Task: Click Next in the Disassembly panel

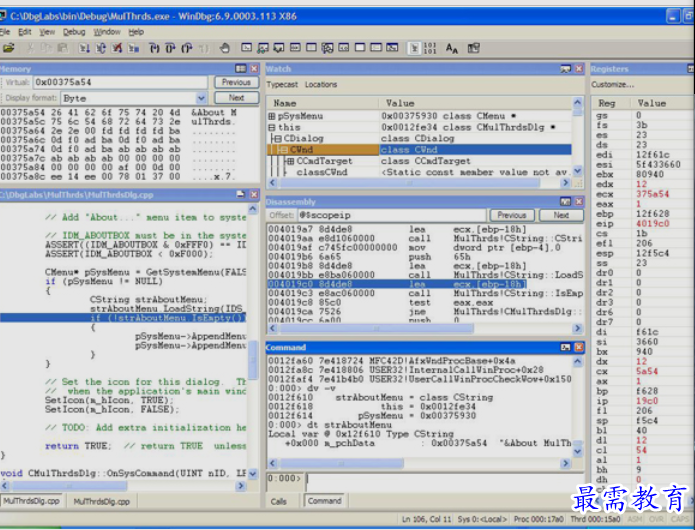Action: [561, 215]
